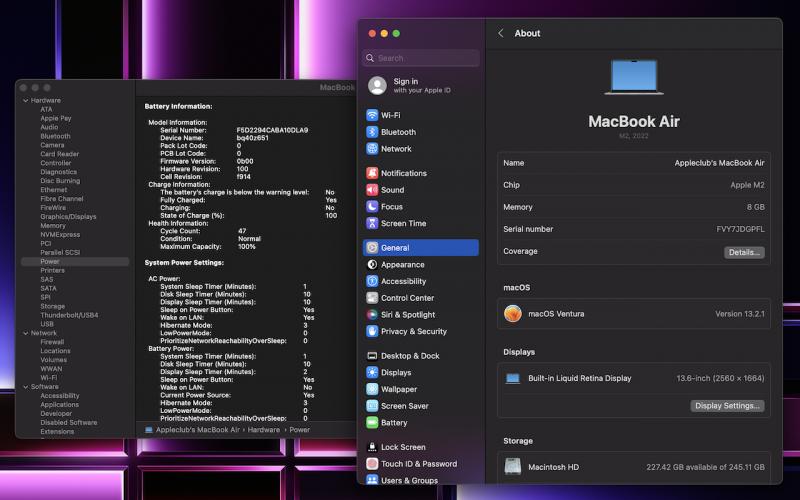This screenshot has width=800, height=500.
Task: Click the green Battery icon
Action: click(x=372, y=422)
